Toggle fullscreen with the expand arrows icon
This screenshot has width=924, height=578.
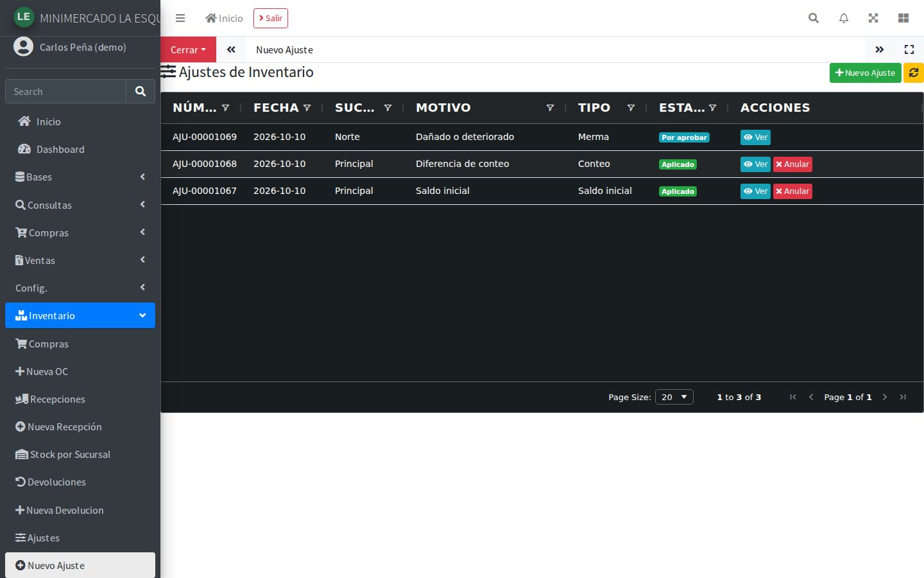coord(873,18)
